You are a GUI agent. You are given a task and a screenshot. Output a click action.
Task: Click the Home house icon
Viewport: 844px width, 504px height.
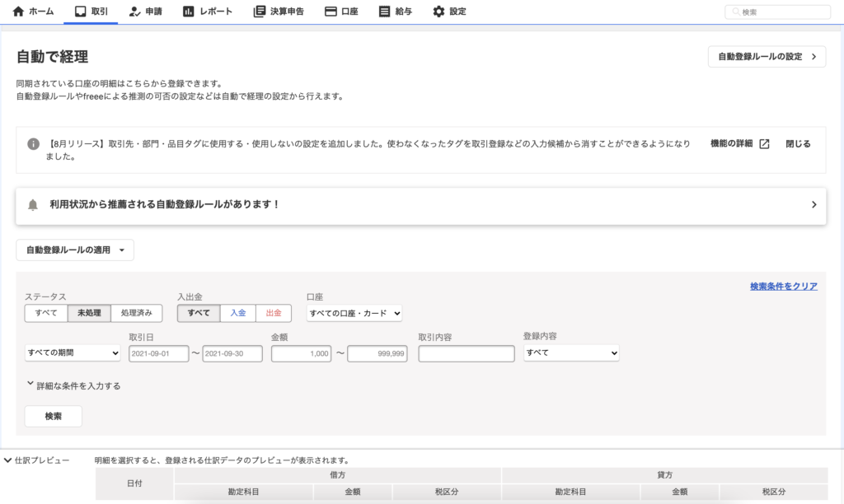pos(18,12)
